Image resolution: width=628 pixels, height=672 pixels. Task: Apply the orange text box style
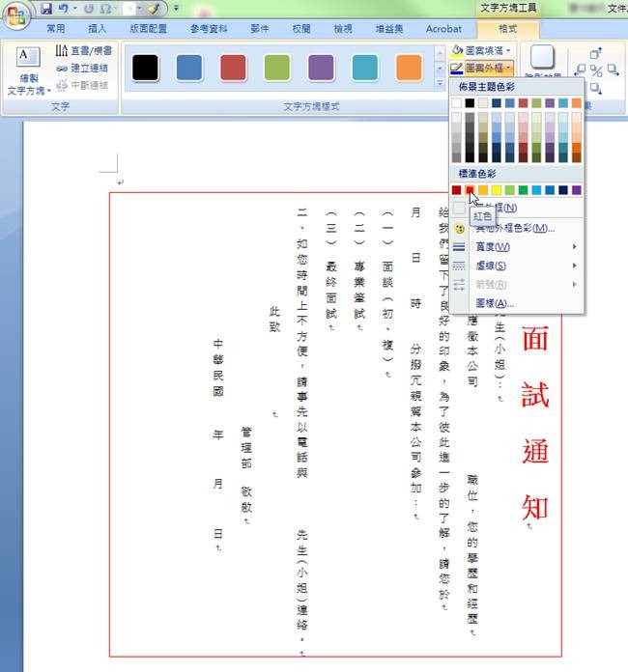pyautogui.click(x=409, y=68)
